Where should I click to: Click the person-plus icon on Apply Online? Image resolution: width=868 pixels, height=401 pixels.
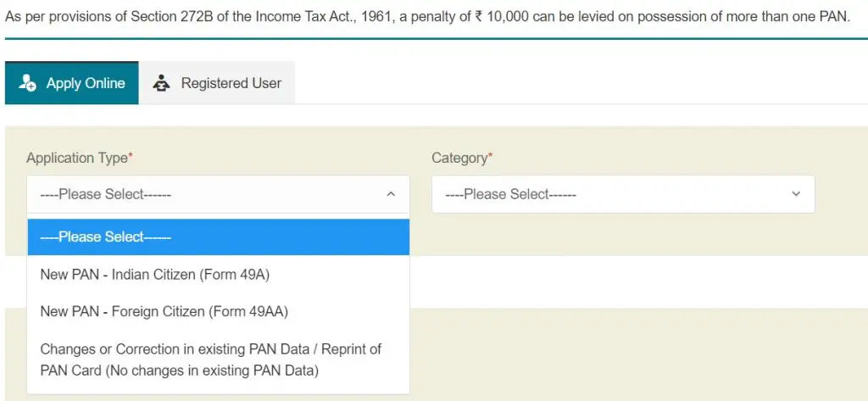pyautogui.click(x=27, y=82)
